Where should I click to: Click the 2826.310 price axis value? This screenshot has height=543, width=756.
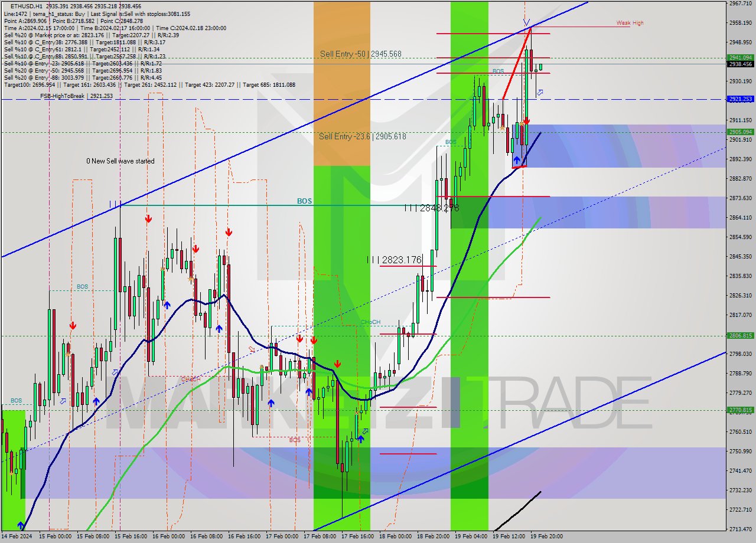(740, 295)
